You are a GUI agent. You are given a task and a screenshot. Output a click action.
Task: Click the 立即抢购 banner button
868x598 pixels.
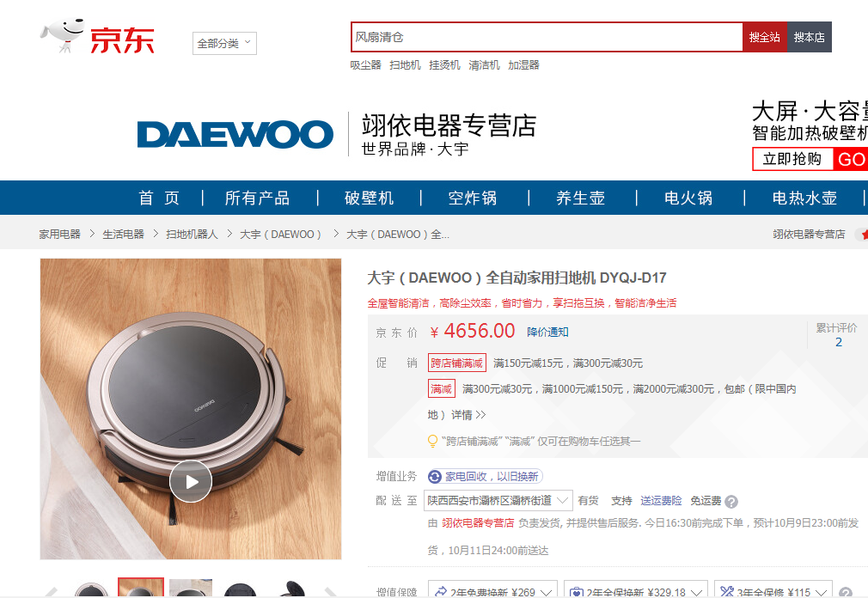[x=792, y=159]
